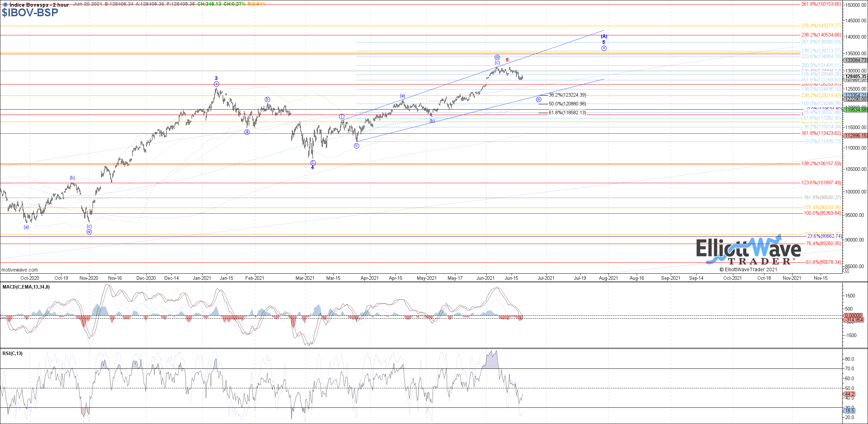Click the 105000.00 price axis value
Viewport: 868px width, 424px height.
(856, 169)
